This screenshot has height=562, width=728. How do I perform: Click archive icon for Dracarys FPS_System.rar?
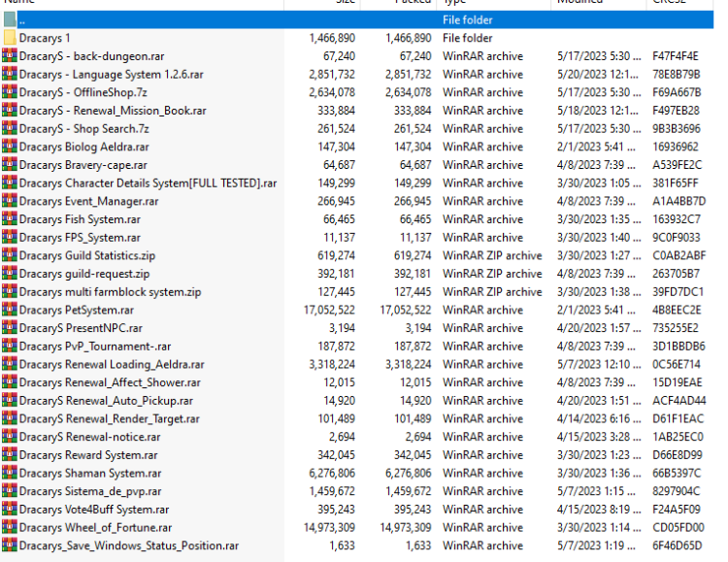[x=10, y=237]
